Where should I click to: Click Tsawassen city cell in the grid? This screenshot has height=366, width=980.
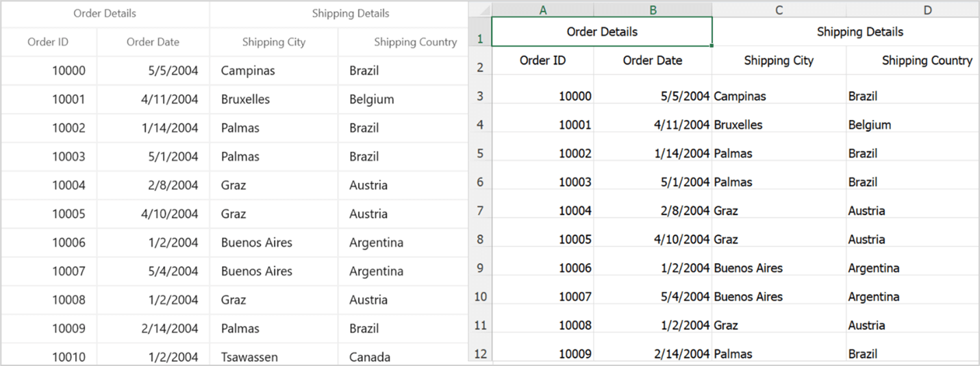click(x=247, y=356)
